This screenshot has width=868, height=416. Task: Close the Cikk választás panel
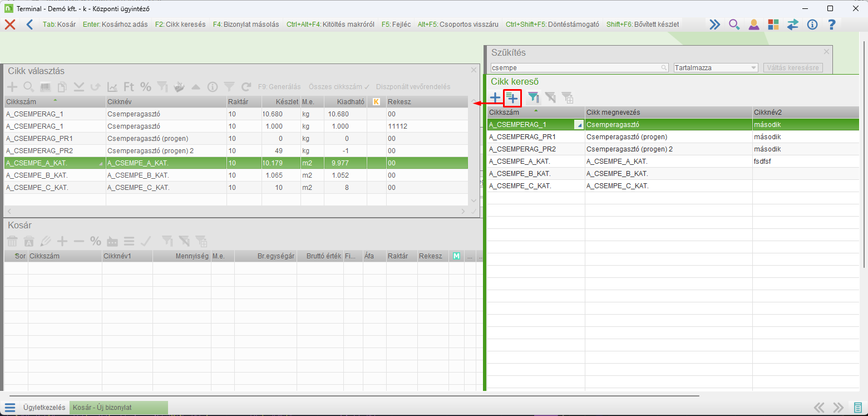[474, 70]
